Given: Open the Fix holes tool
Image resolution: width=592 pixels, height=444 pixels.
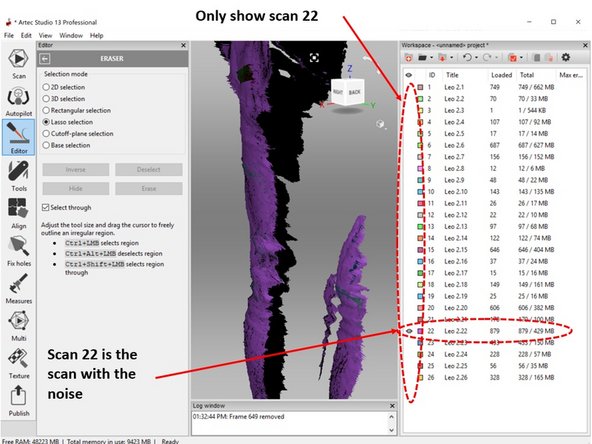Looking at the screenshot, I should pyautogui.click(x=18, y=251).
